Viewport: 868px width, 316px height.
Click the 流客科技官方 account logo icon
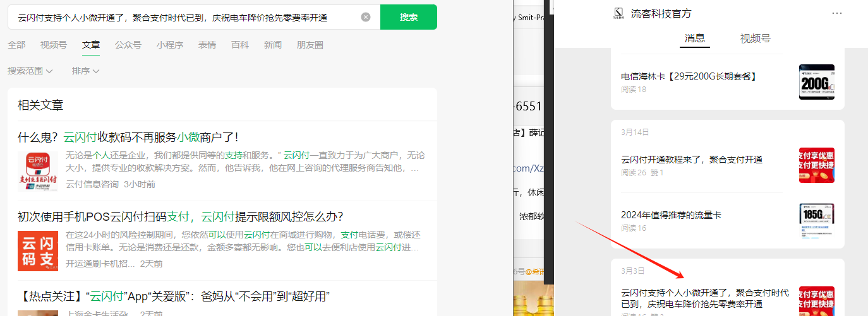tap(619, 13)
